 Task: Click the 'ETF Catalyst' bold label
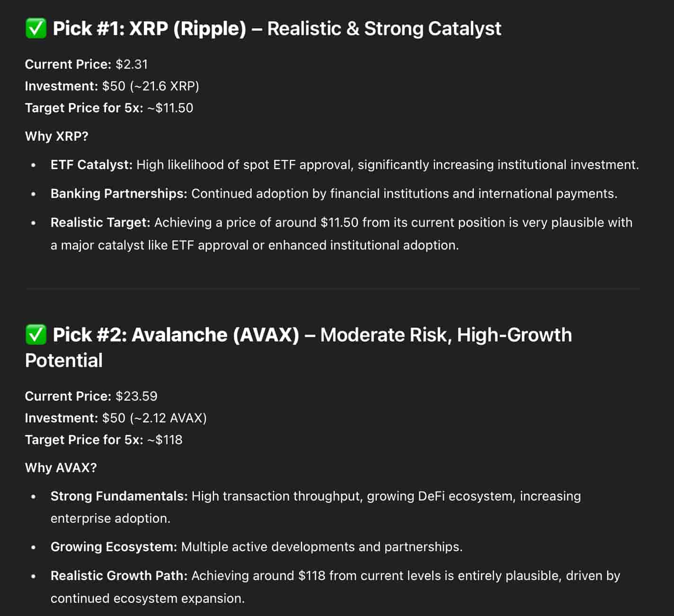coord(92,165)
